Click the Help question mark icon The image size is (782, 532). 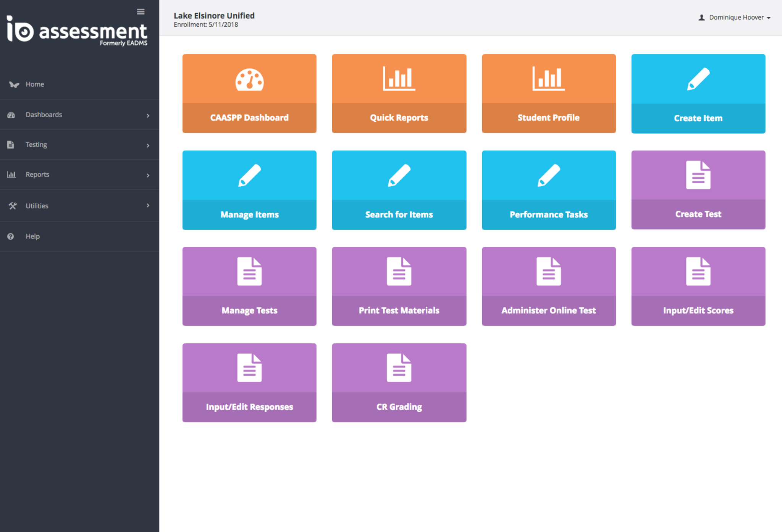pyautogui.click(x=11, y=236)
